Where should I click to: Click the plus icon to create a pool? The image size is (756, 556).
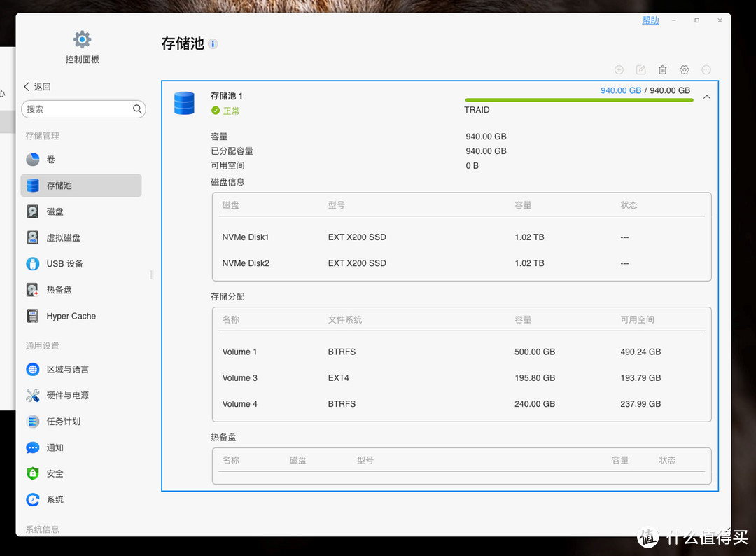(x=619, y=69)
